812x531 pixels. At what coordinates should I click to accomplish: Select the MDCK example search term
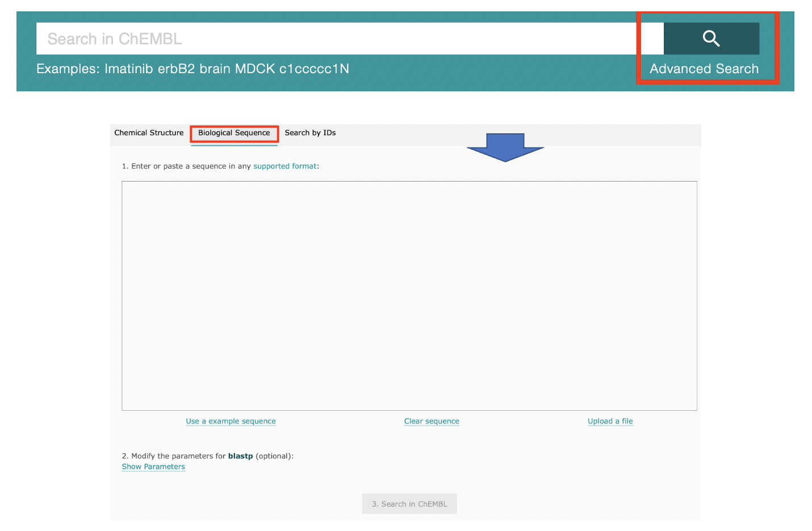(255, 69)
